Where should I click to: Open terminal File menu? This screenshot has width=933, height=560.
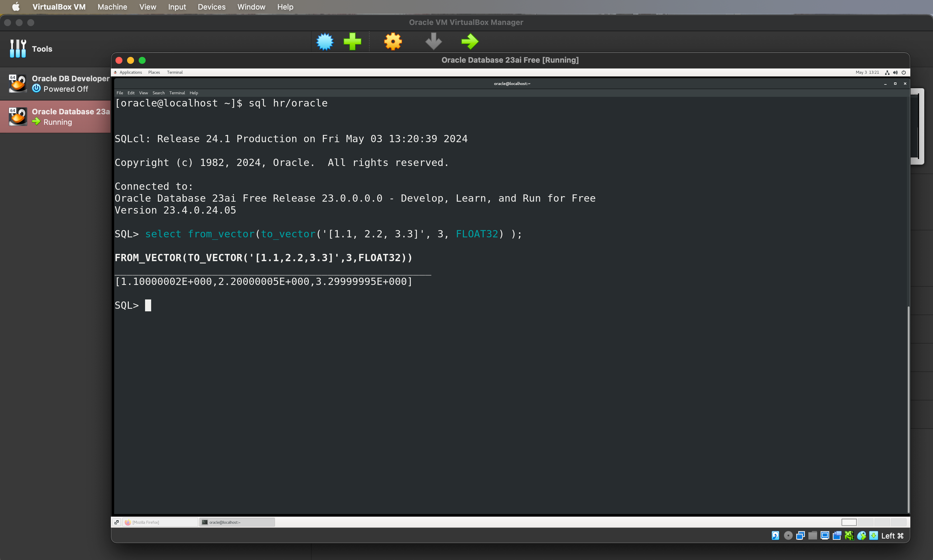(x=120, y=93)
